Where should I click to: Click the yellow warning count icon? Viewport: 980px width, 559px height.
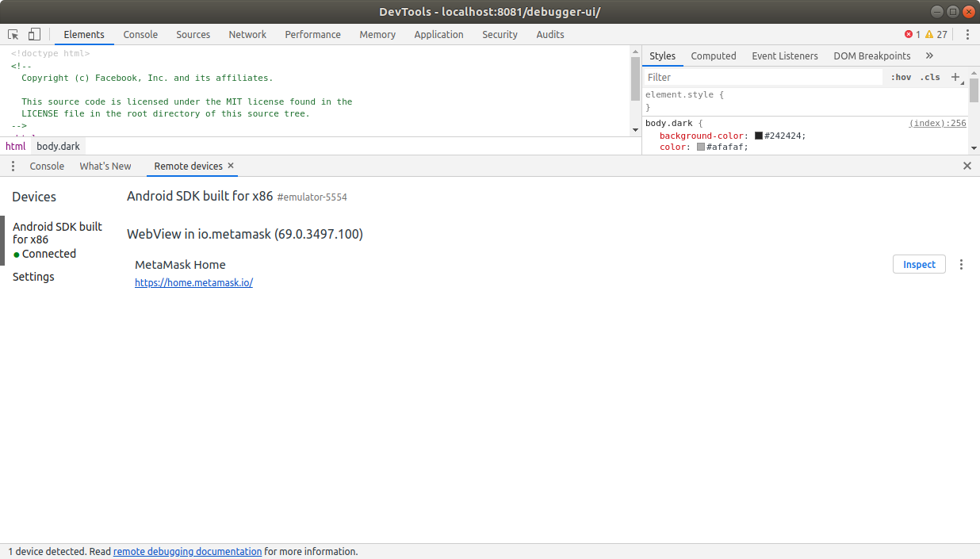pos(929,34)
